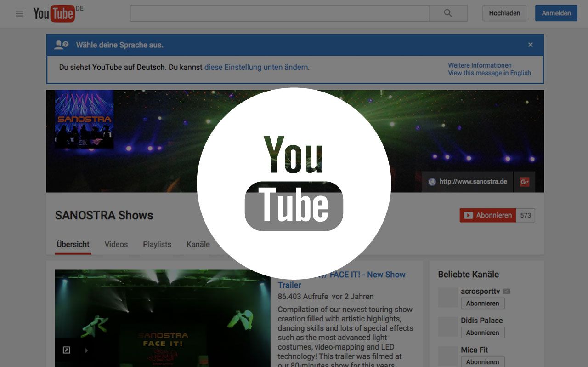Open the Playlists tab
The width and height of the screenshot is (588, 367).
click(x=157, y=244)
